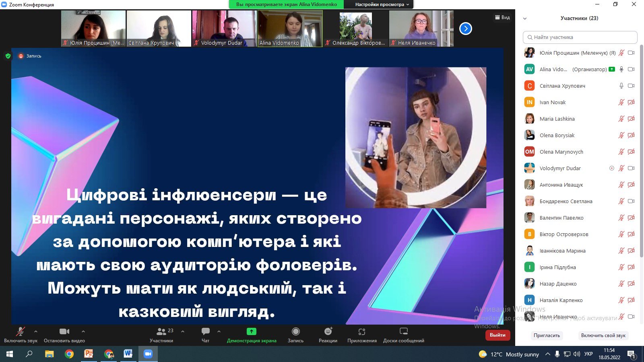Click Включить свой звук button in panel
This screenshot has width=644, height=362.
click(603, 335)
